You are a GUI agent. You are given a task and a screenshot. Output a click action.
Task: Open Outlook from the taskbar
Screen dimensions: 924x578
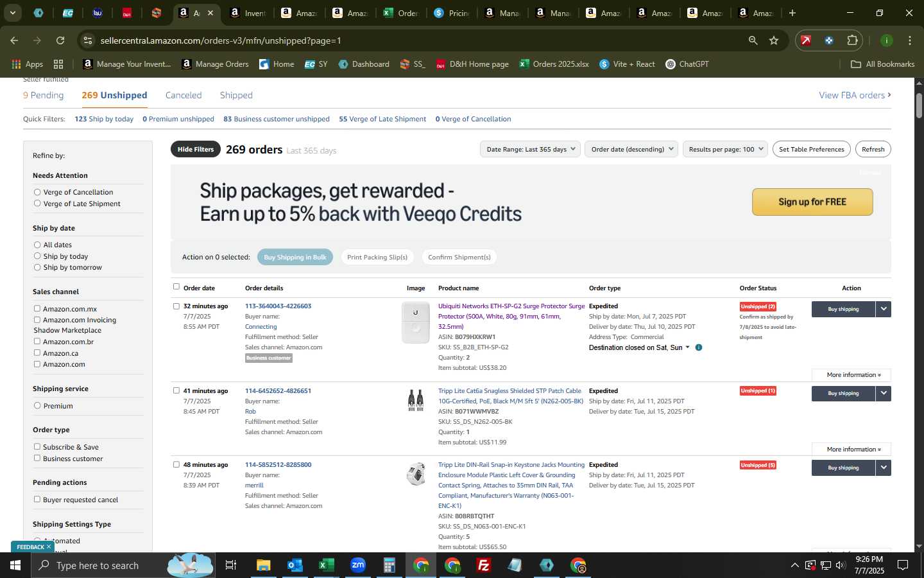295,565
